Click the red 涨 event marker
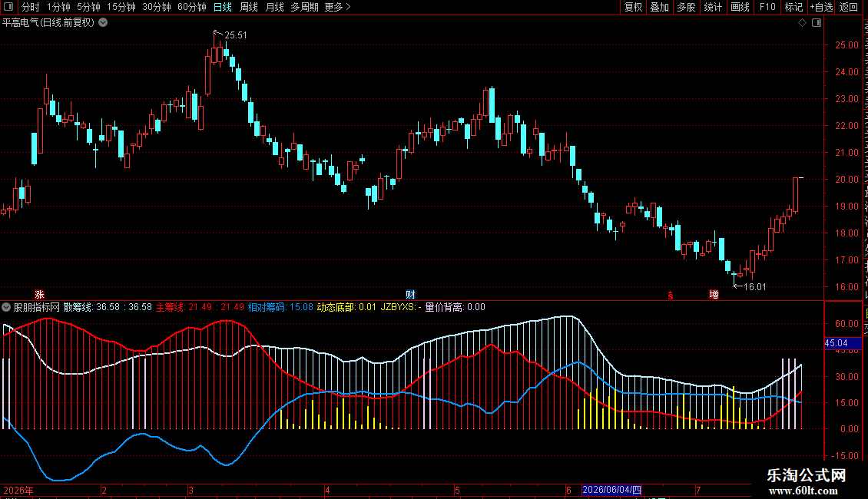The image size is (868, 499). [39, 294]
